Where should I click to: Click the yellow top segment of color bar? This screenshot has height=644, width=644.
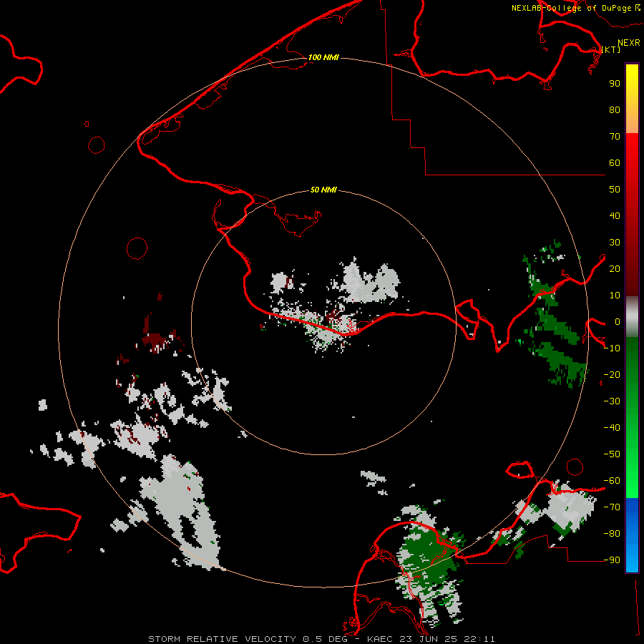[x=632, y=99]
